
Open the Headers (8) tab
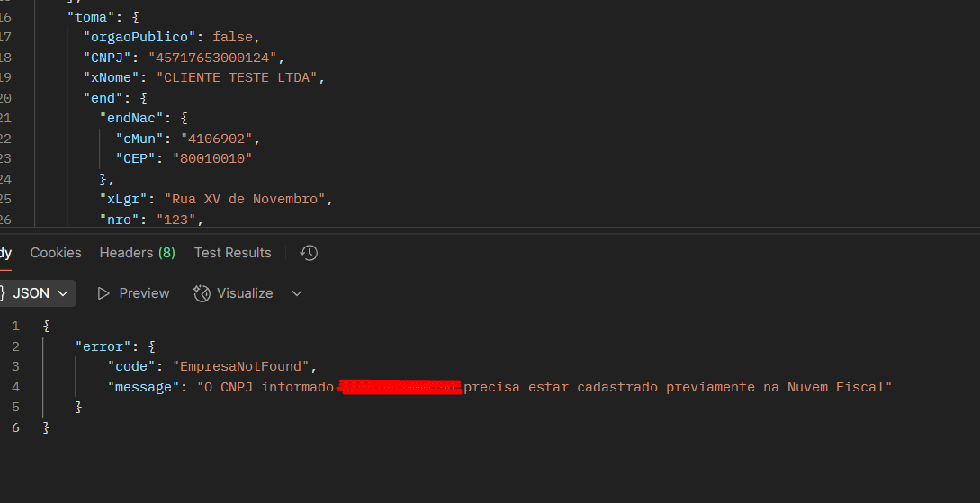tap(137, 253)
